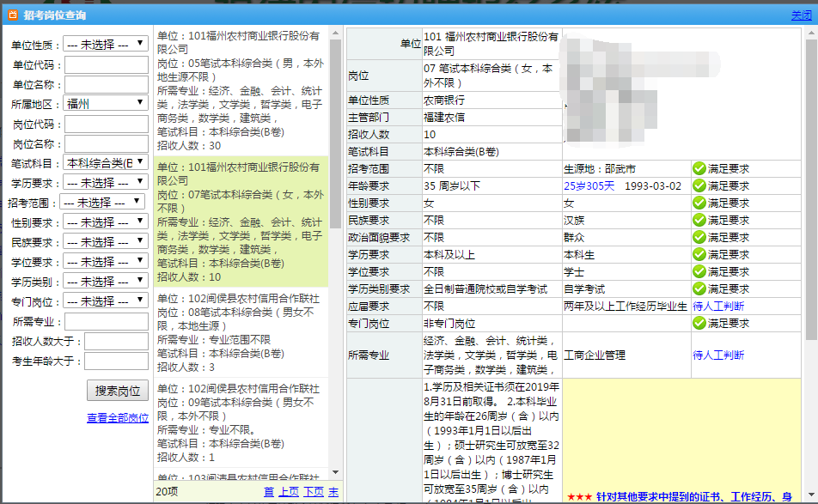Go to next page with 下页

click(x=314, y=491)
